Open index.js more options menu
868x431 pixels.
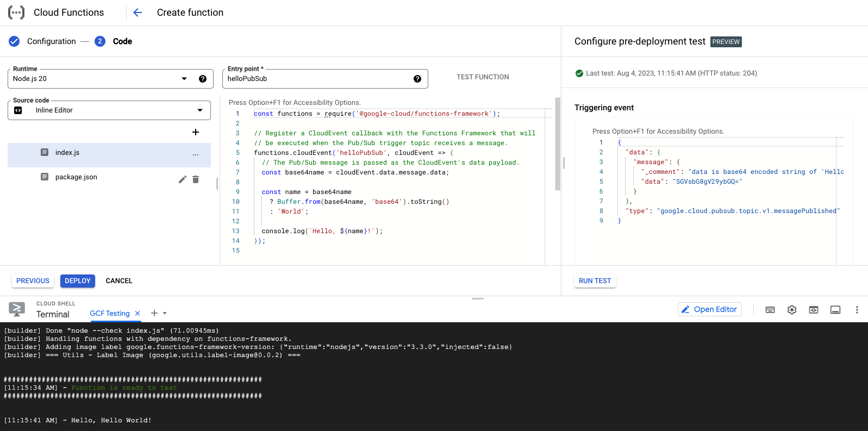click(x=196, y=155)
